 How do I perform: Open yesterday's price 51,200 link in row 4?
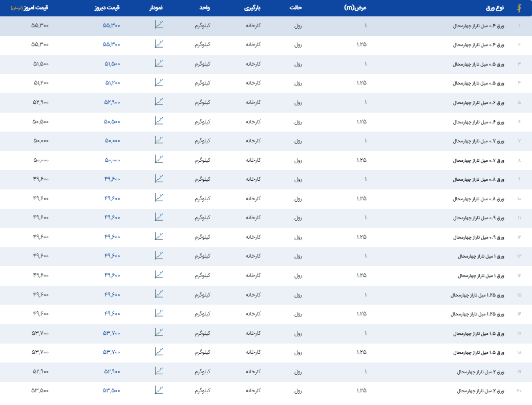[112, 83]
